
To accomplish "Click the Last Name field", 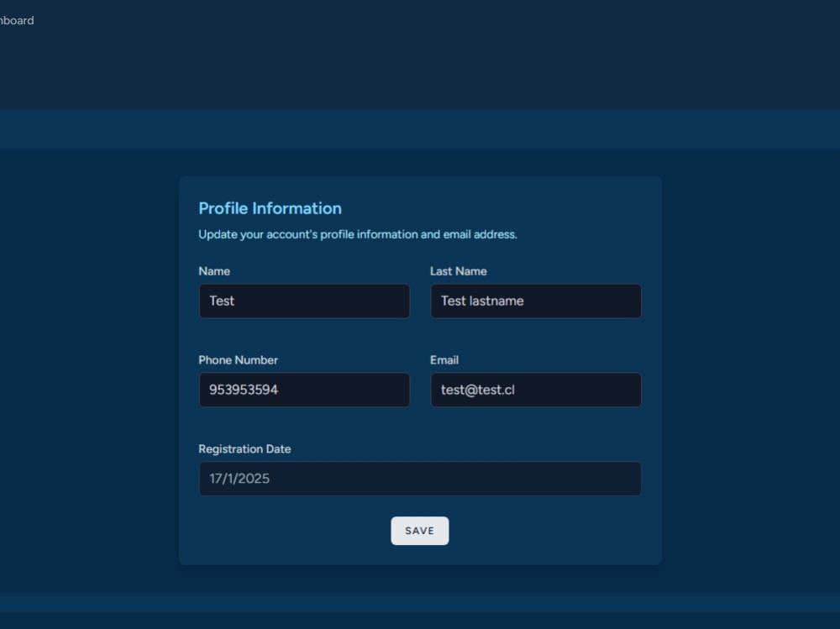I will tap(536, 301).
